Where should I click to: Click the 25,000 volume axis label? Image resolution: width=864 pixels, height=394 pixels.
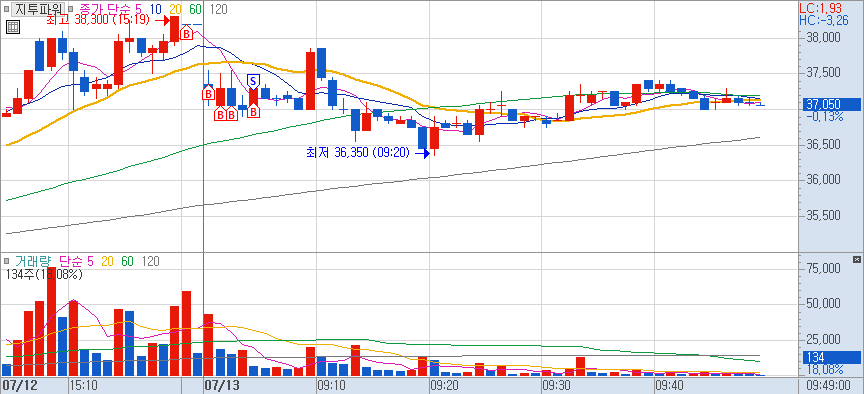[x=822, y=339]
